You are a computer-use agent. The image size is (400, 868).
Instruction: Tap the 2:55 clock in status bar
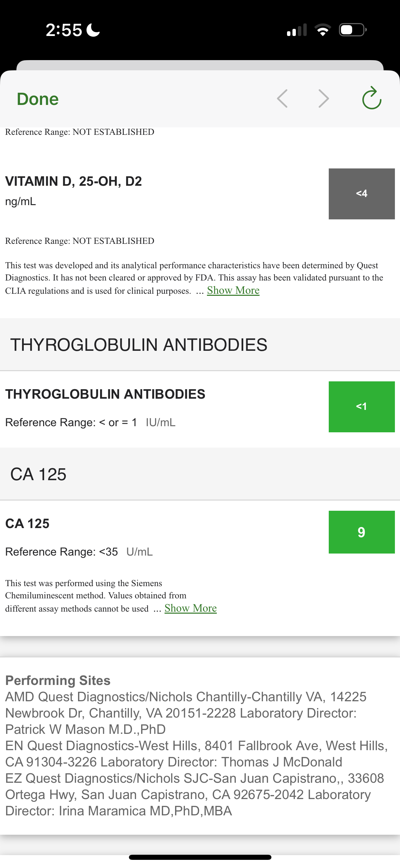pos(64,30)
